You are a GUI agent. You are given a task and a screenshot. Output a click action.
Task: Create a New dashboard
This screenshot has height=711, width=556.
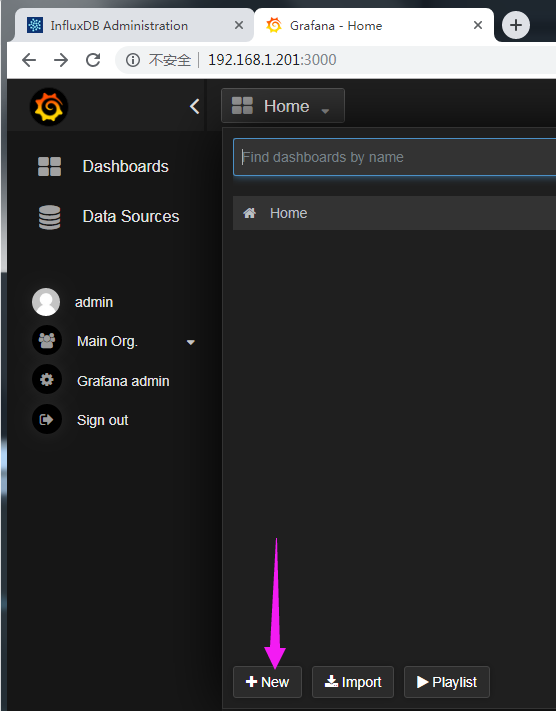[x=267, y=682]
